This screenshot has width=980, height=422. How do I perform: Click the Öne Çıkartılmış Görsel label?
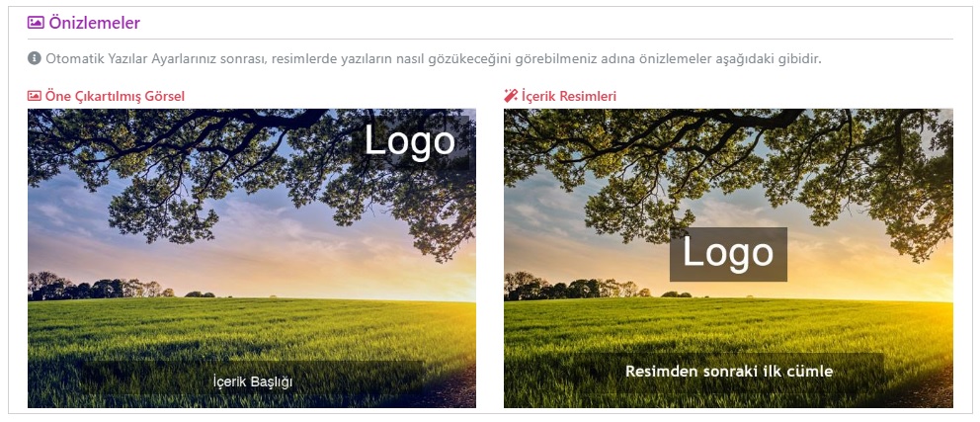pyautogui.click(x=115, y=96)
